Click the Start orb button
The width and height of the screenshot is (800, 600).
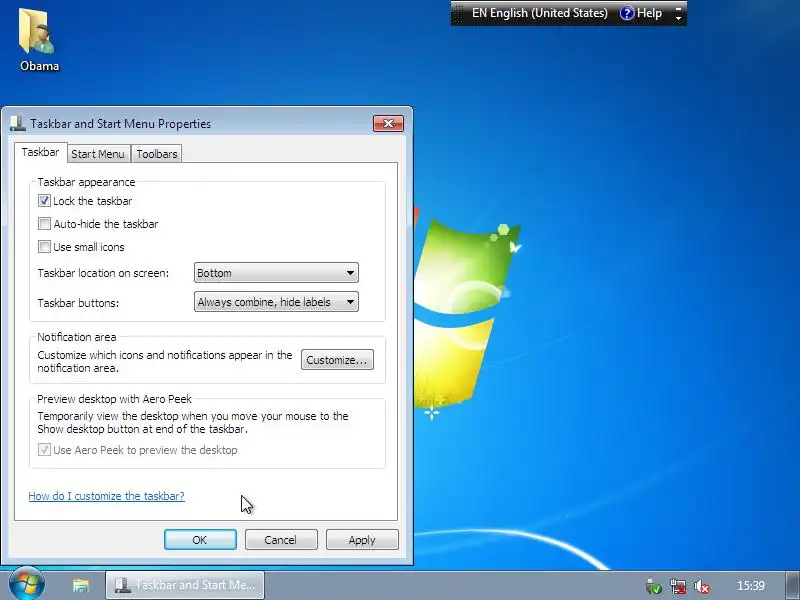[27, 584]
